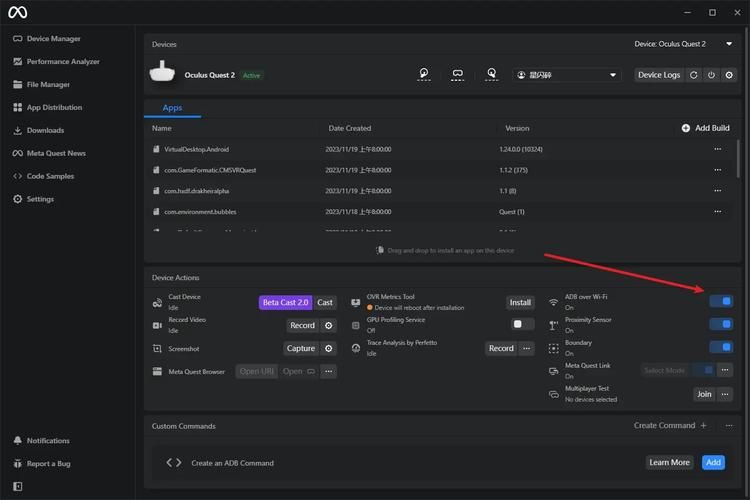Open the Device: Oculus Quest 2 dropdown
750x500 pixels.
684,44
